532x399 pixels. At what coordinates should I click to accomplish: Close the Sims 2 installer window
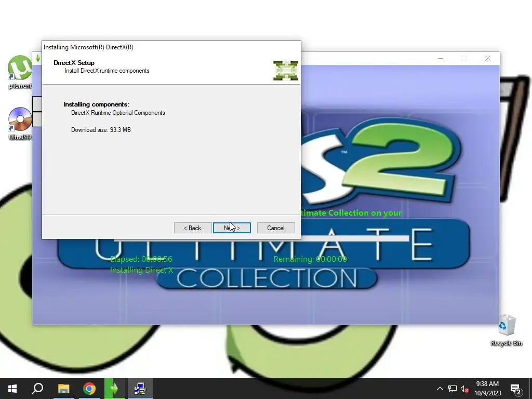pos(487,58)
